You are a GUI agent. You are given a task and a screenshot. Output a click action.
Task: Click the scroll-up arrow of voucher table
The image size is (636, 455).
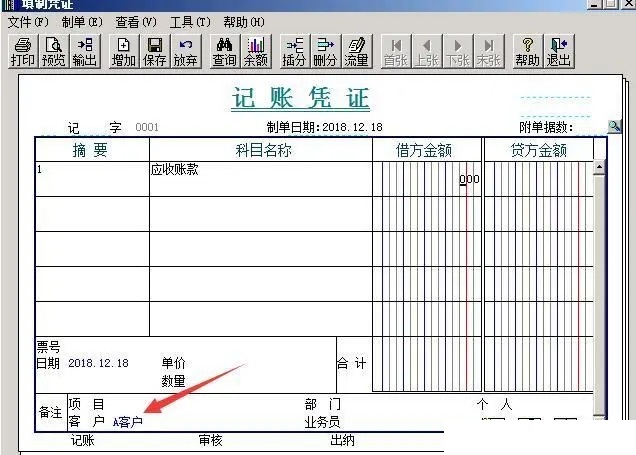tap(599, 167)
